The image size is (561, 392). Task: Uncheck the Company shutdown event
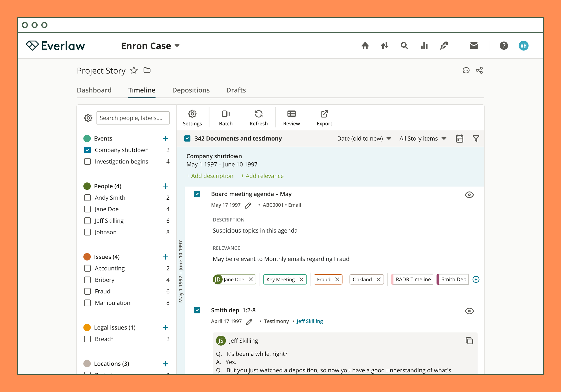(88, 150)
